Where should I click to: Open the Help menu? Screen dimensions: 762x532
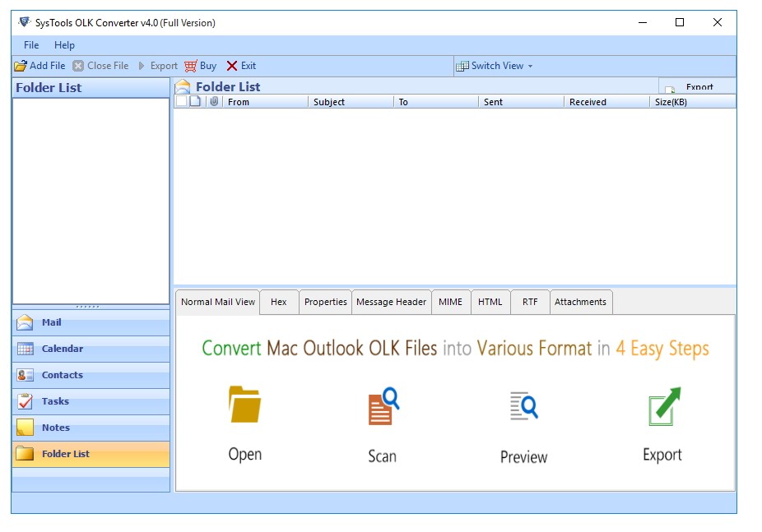(64, 45)
